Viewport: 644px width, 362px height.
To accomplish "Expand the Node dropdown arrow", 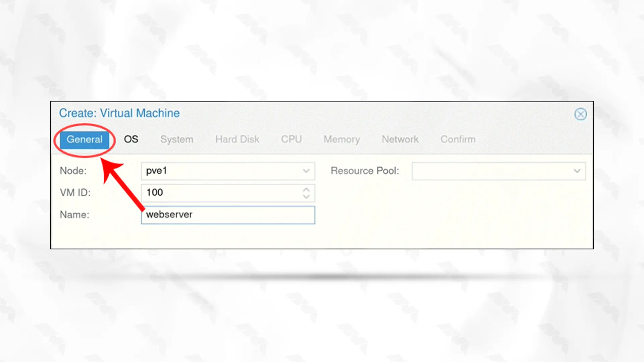I will click(x=306, y=171).
